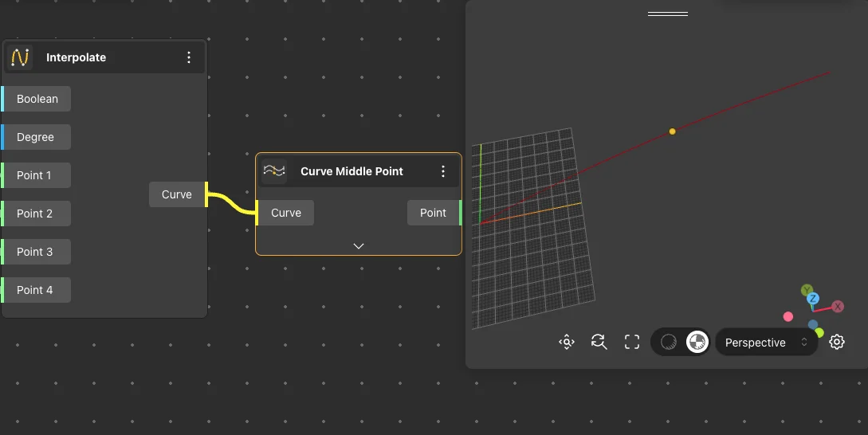Click the pan and zoom view icon
This screenshot has width=868, height=435.
567,343
